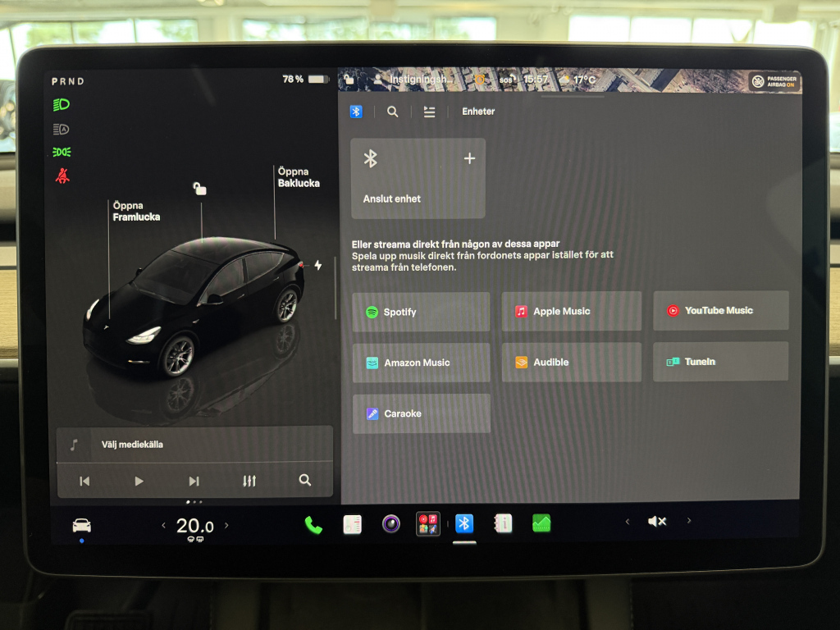Tap the plus icon to add device
Viewport: 840px width, 630px height.
(x=469, y=158)
